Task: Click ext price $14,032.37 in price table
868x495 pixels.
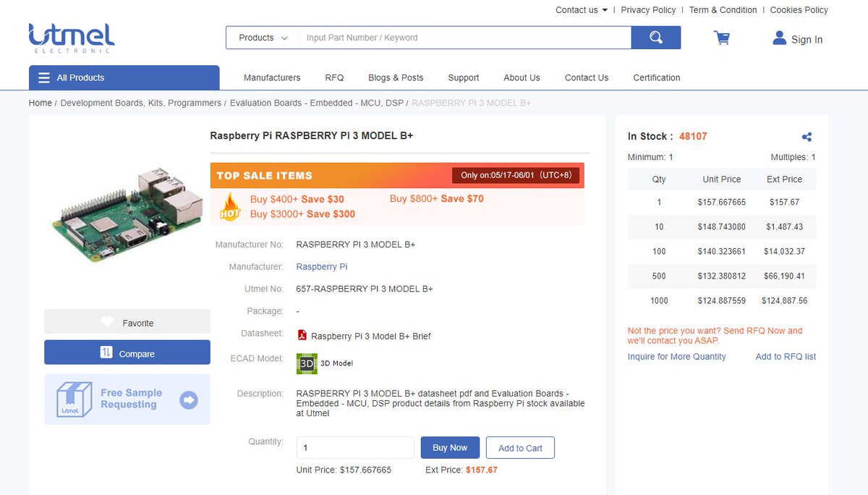Action: tap(784, 251)
